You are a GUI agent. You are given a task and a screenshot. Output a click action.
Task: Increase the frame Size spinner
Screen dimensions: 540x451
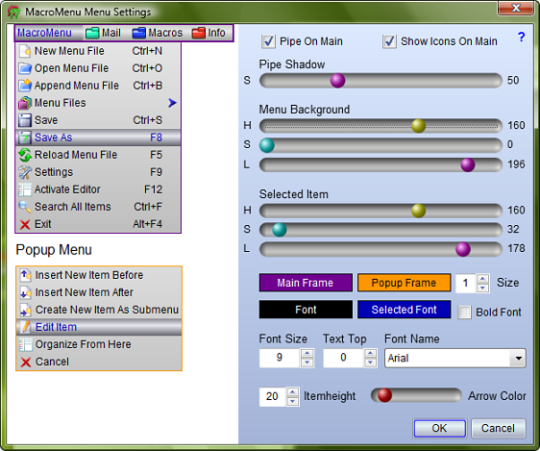(x=482, y=279)
